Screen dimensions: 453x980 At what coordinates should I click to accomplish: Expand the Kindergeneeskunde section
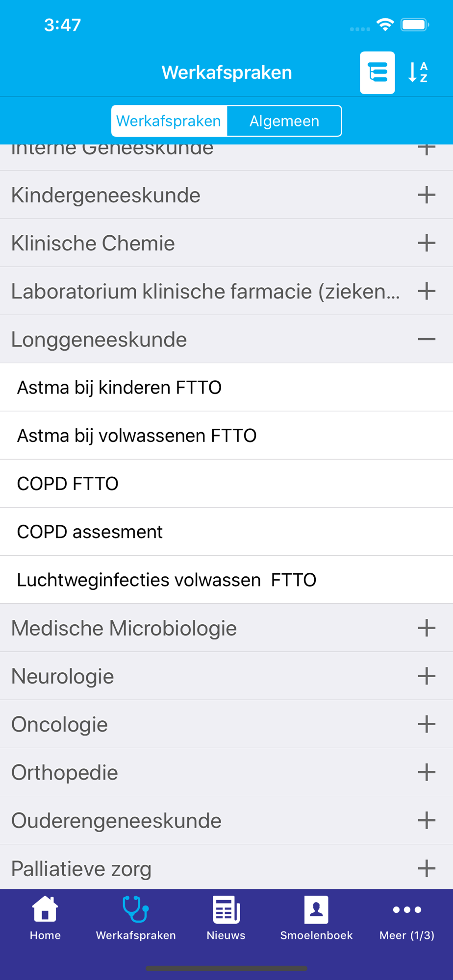(427, 195)
